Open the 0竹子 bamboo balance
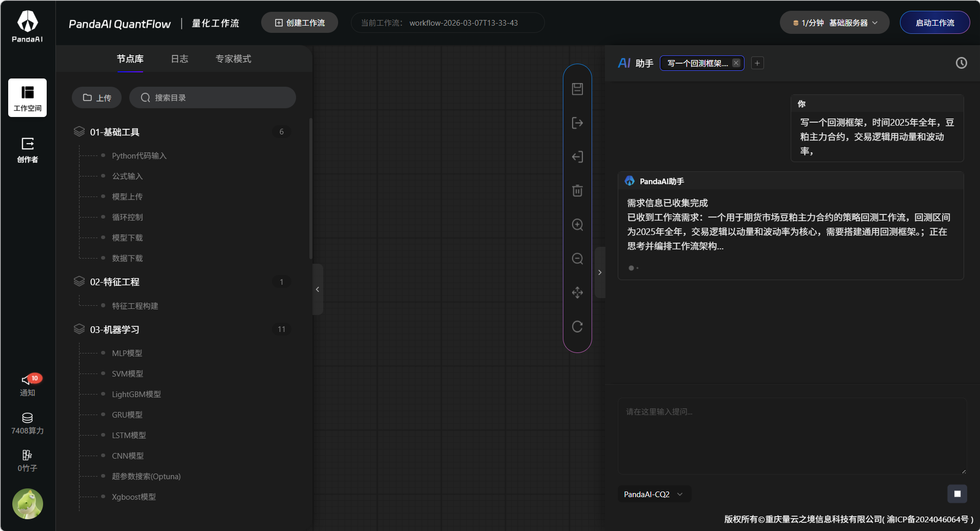Viewport: 980px width, 531px height. pos(27,461)
